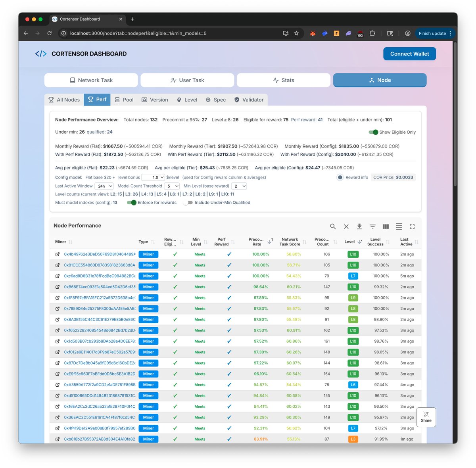
Task: Click the clear filters X icon
Action: [346, 226]
